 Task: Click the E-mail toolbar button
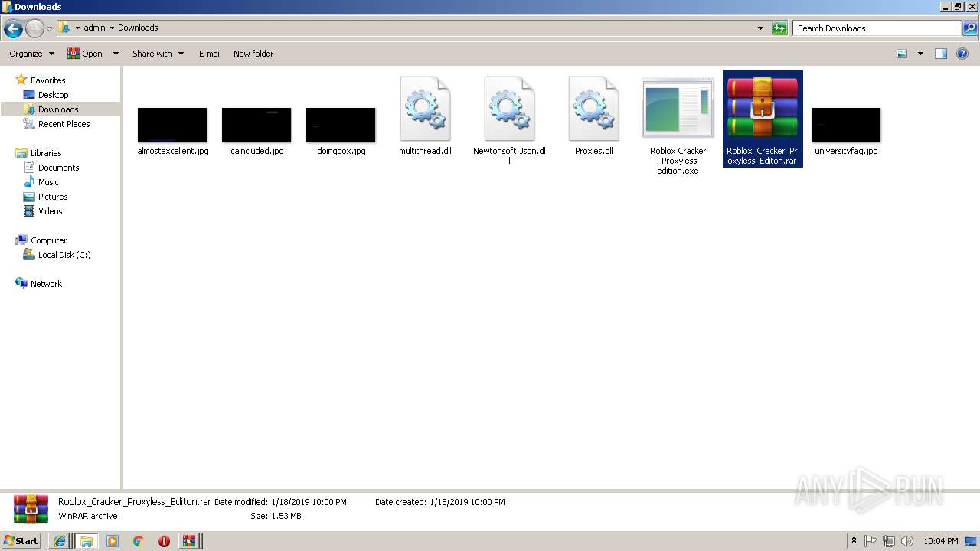[x=210, y=54]
